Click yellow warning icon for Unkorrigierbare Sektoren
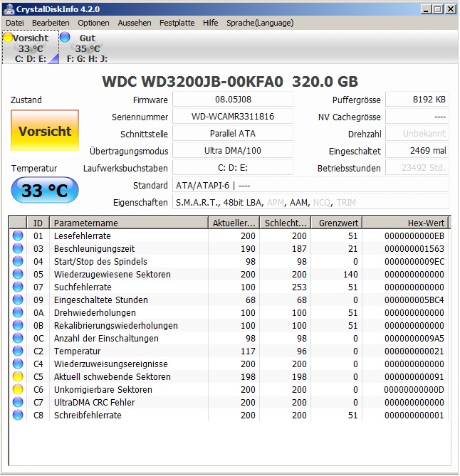Viewport: 460px width, 476px height. click(x=18, y=389)
